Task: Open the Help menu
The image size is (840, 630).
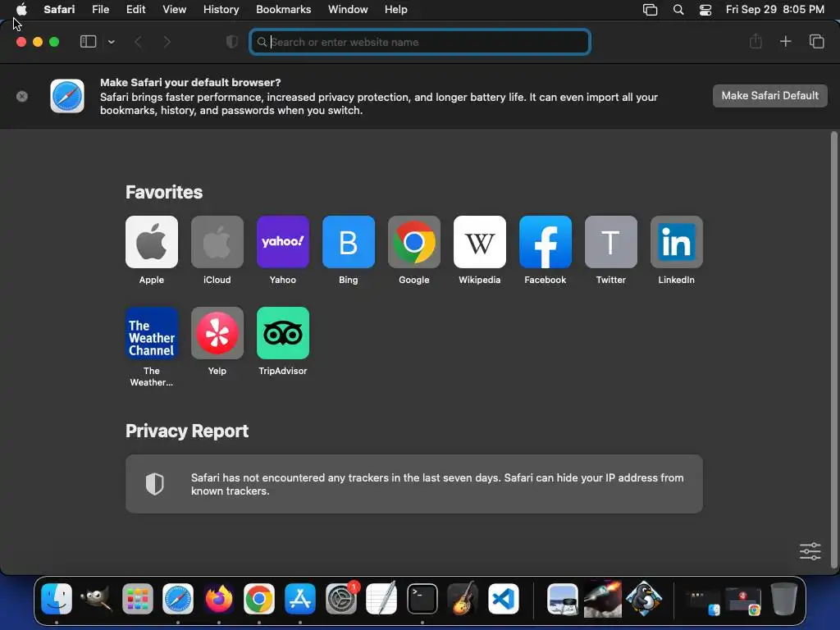Action: click(x=396, y=10)
